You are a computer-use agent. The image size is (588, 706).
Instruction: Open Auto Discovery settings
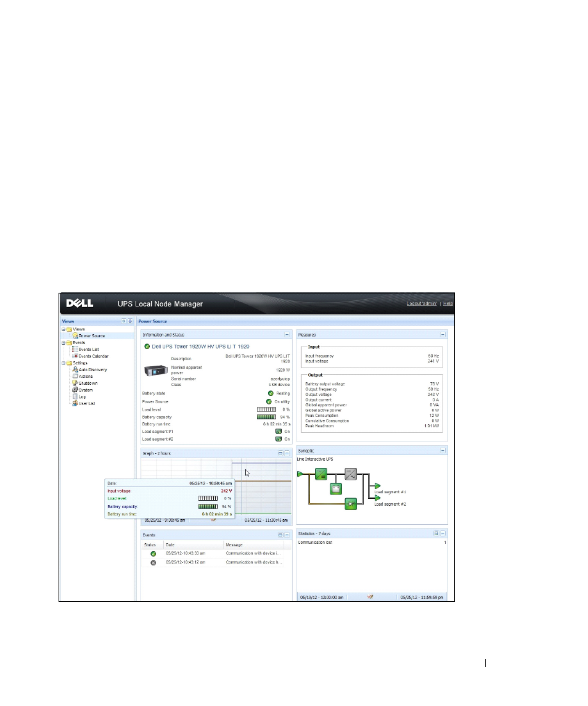coord(92,369)
